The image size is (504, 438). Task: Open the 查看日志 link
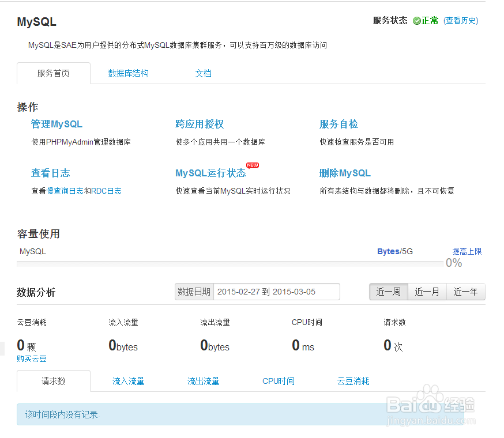click(x=51, y=173)
